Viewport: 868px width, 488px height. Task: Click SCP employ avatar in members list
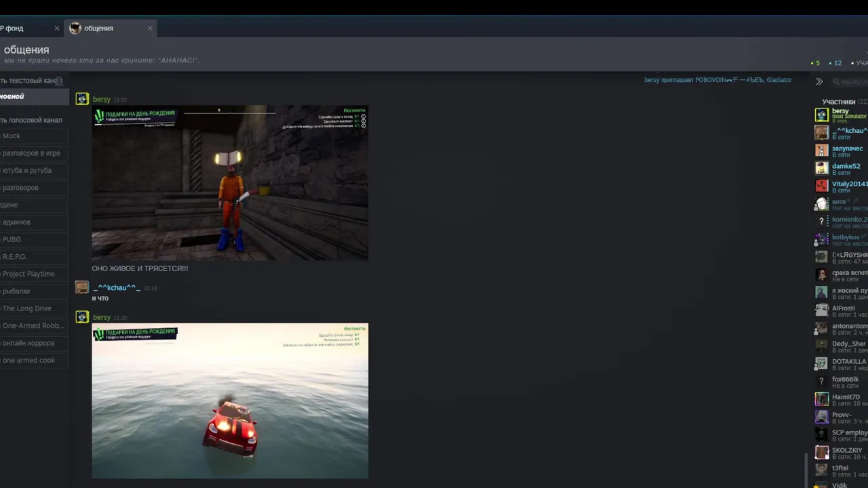821,434
